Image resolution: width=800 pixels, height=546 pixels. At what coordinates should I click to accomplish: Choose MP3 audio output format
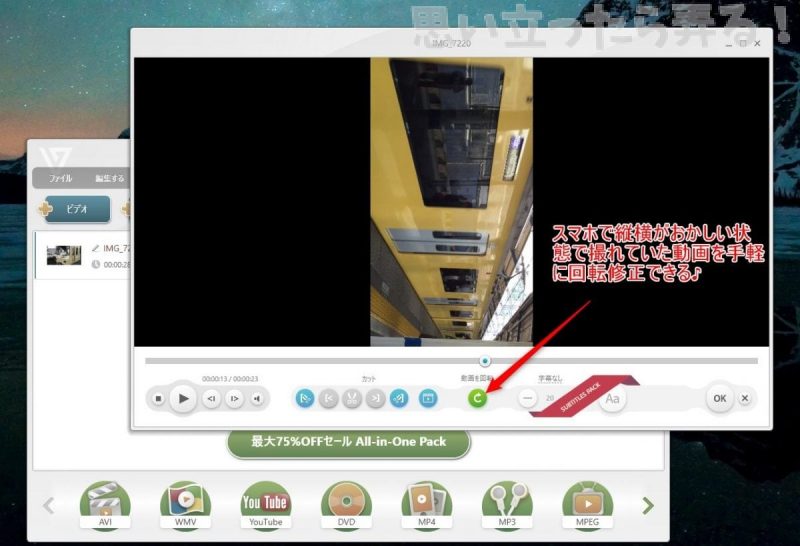click(507, 505)
